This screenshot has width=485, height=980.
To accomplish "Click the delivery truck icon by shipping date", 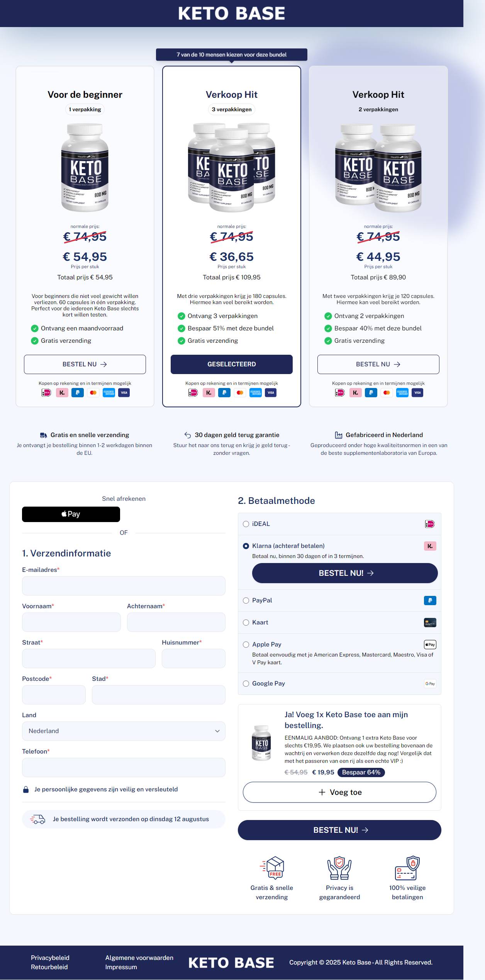I will (x=37, y=819).
